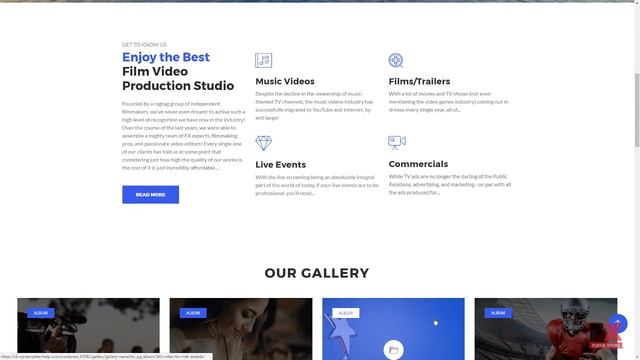Click the OUR GALLERY heading
The height and width of the screenshot is (360, 640).
click(x=317, y=273)
